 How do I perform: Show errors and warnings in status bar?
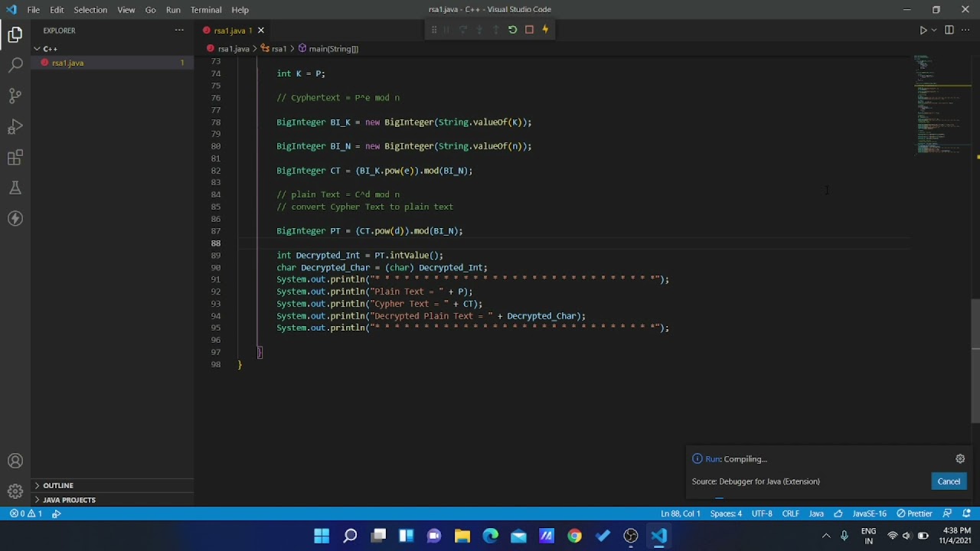pos(26,514)
